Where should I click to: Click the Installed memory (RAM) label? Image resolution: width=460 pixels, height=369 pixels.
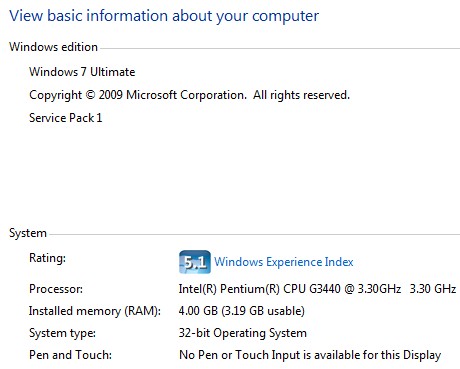(95, 311)
